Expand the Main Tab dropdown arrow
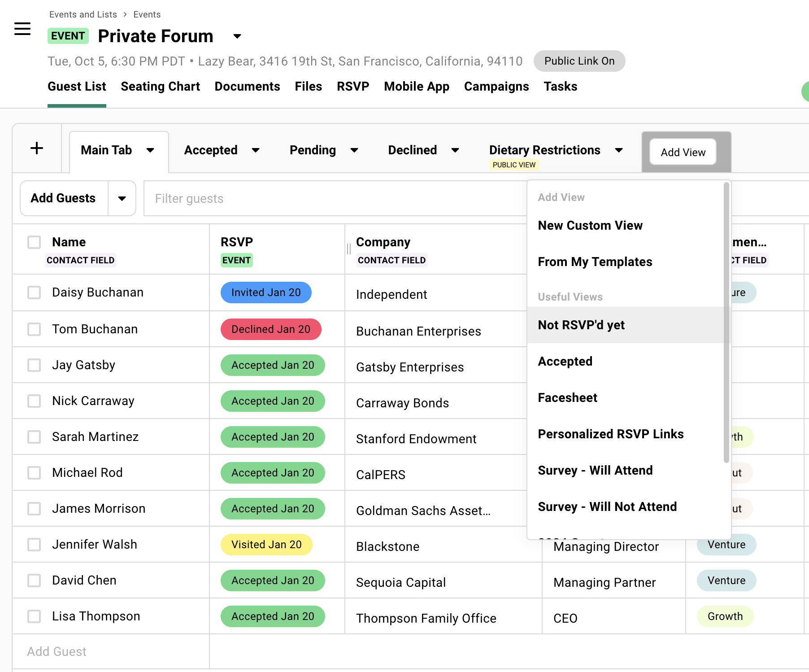The width and height of the screenshot is (809, 672). 151,150
